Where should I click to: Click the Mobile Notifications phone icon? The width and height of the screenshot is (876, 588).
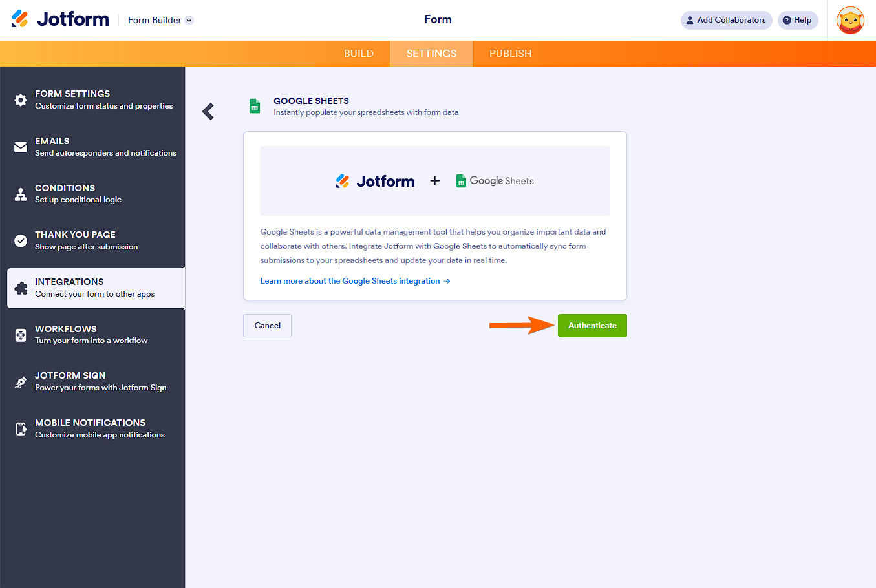click(x=21, y=428)
